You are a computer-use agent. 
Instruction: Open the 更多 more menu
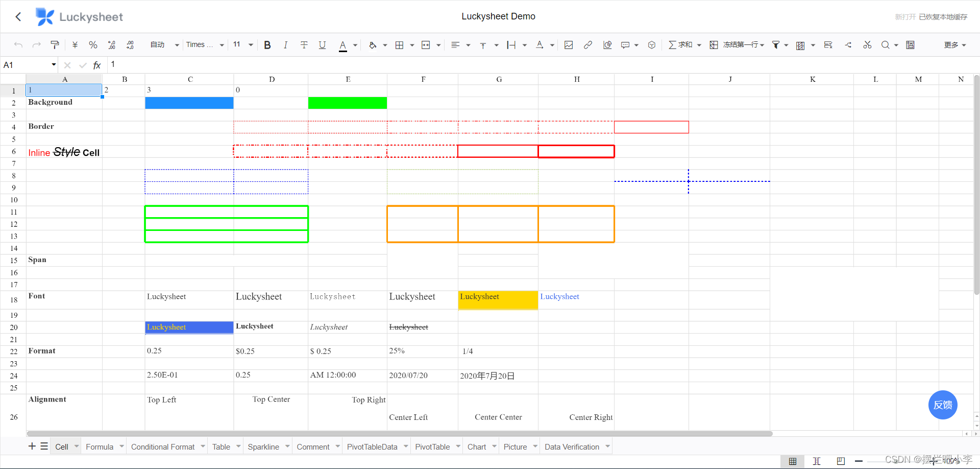tap(955, 45)
